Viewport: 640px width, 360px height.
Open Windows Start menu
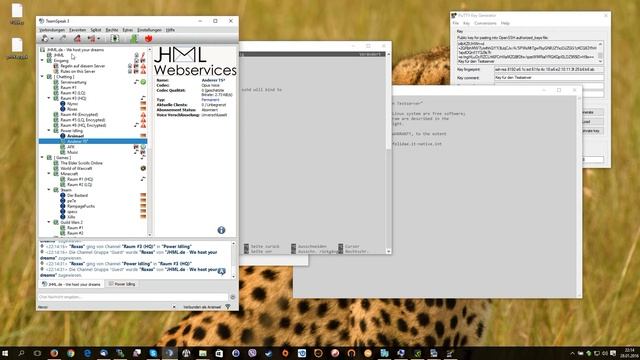tap(5, 353)
